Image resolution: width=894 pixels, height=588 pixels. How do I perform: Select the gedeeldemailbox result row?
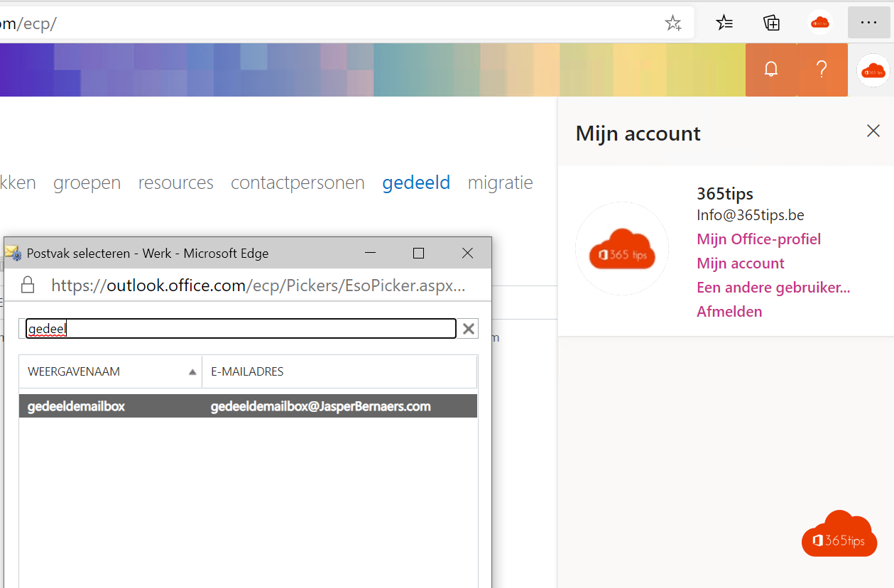[248, 406]
